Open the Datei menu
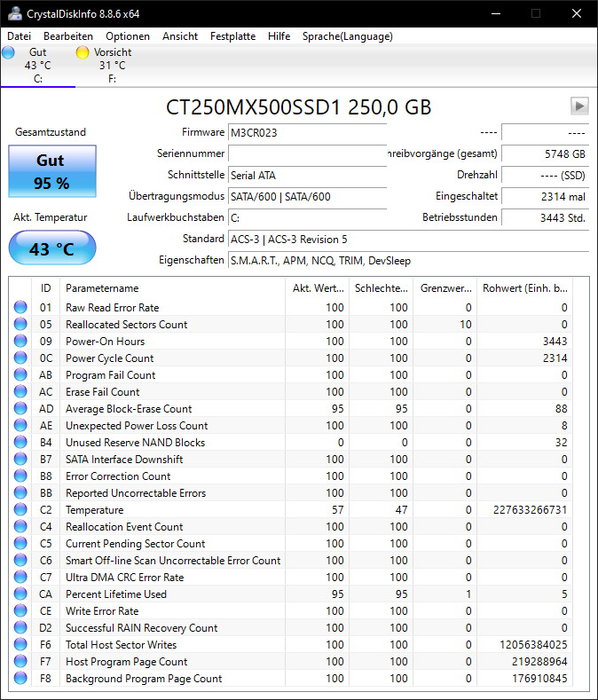The height and width of the screenshot is (700, 598). click(x=20, y=36)
